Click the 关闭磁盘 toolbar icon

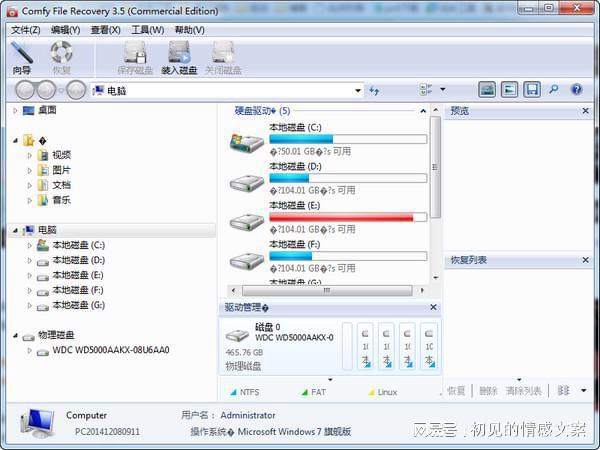(223, 52)
